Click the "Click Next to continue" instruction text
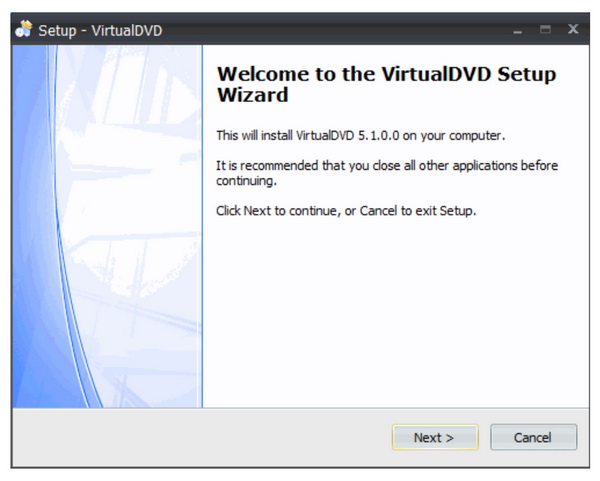 [x=346, y=213]
